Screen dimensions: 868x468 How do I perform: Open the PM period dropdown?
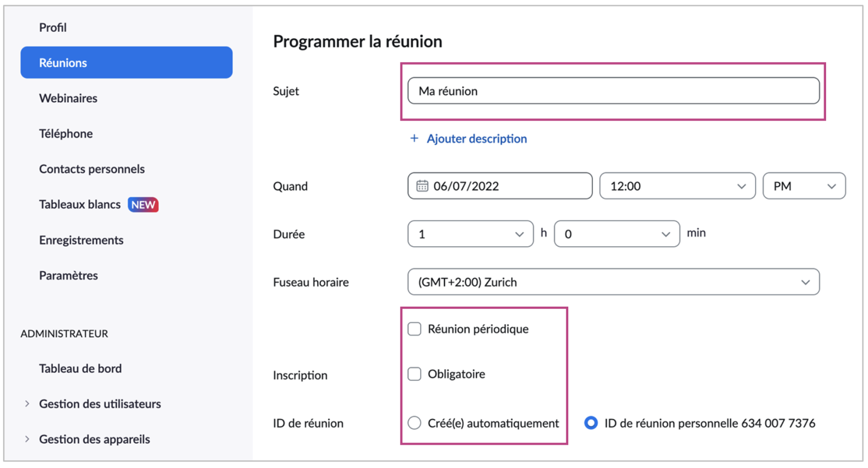click(803, 186)
